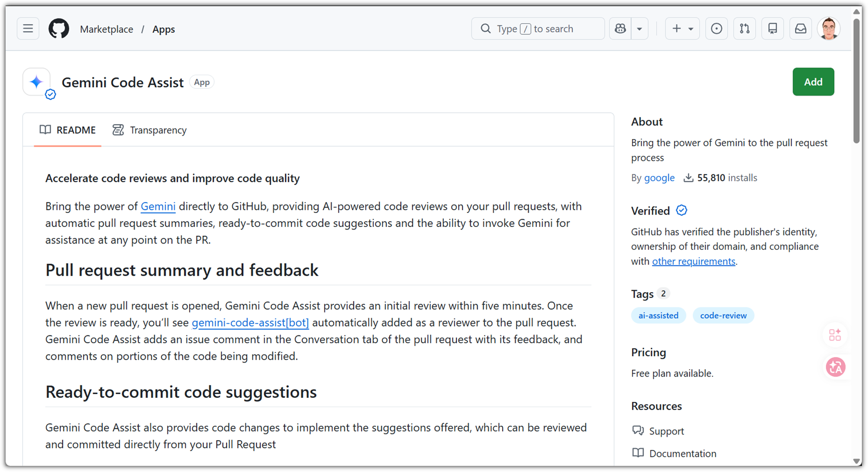Open Copilot chat icon in header
The height and width of the screenshot is (472, 868).
(620, 29)
